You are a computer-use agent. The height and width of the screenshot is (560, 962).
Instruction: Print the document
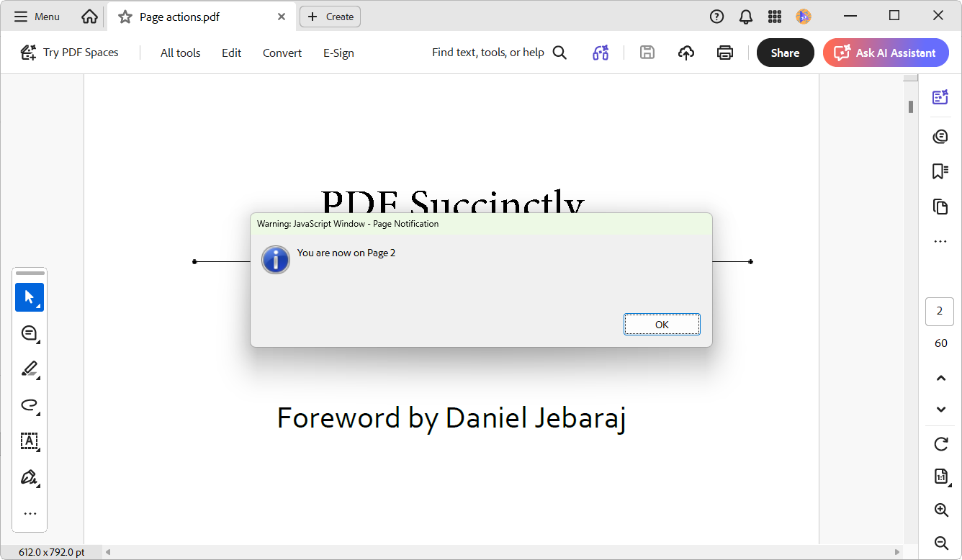pos(725,52)
